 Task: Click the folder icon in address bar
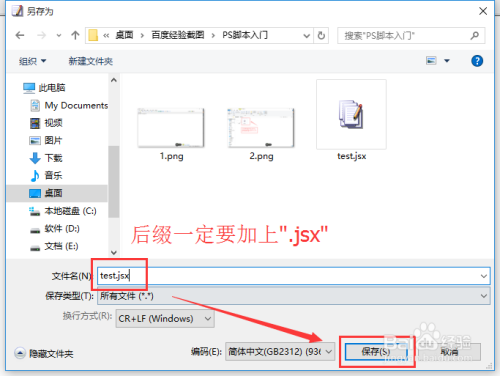coord(93,35)
